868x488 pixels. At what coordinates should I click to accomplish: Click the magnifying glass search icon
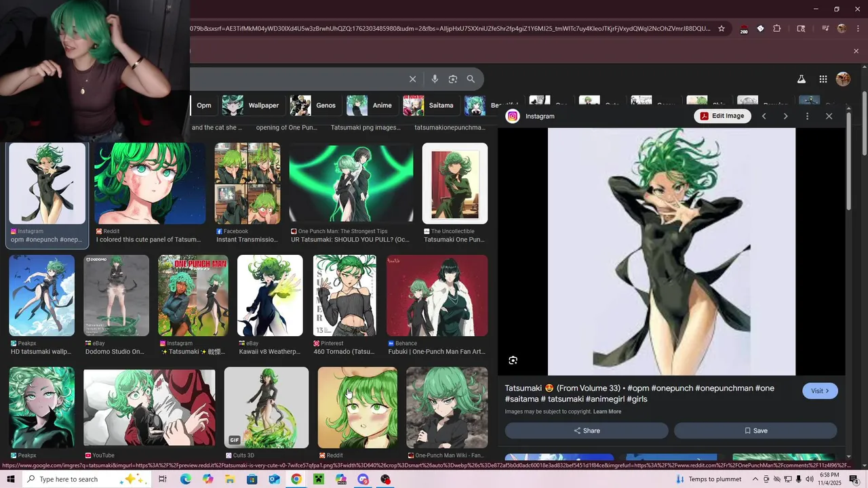tap(471, 79)
